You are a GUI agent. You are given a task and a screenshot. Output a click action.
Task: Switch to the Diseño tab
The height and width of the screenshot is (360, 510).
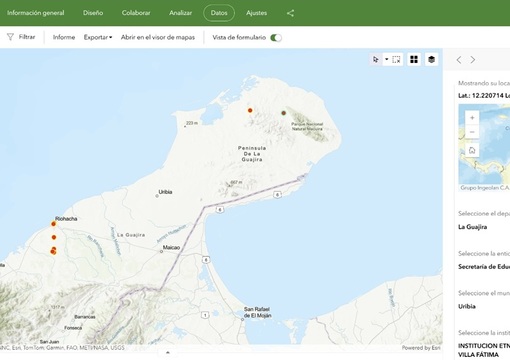(93, 13)
